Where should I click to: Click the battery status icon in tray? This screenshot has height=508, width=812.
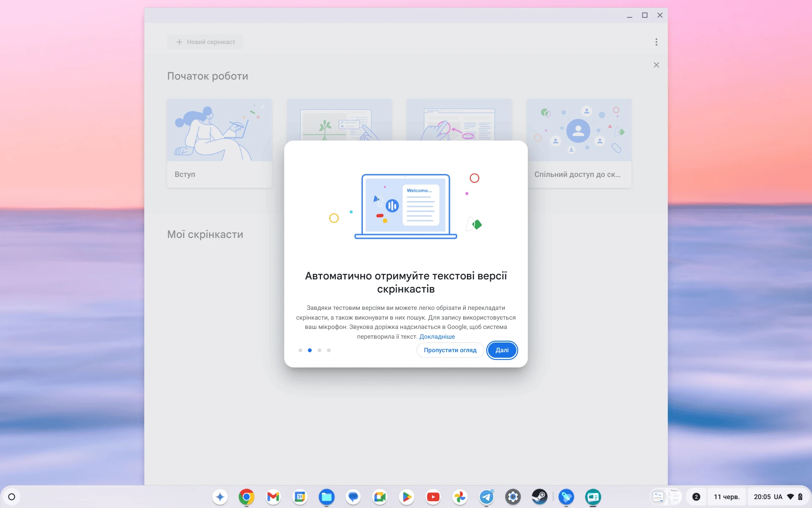800,497
